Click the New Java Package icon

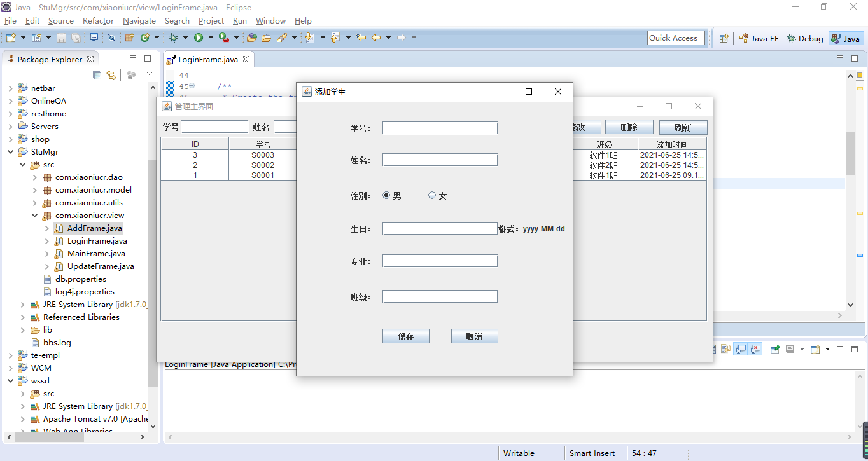pos(129,38)
